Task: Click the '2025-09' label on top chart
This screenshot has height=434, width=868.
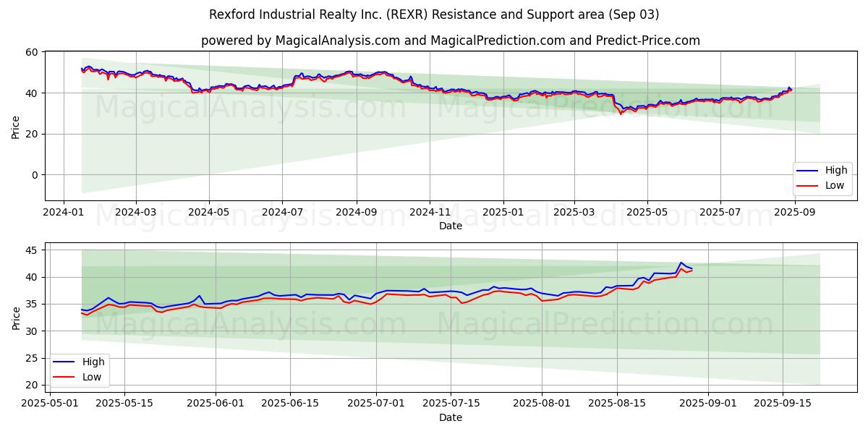Action: click(x=794, y=213)
